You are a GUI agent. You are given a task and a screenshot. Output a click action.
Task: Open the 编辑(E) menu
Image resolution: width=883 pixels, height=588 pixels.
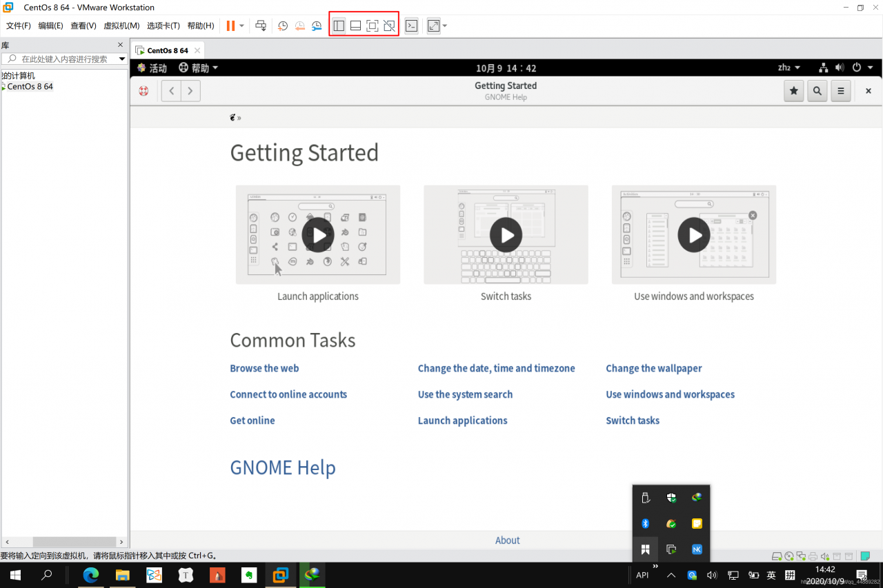click(x=50, y=26)
